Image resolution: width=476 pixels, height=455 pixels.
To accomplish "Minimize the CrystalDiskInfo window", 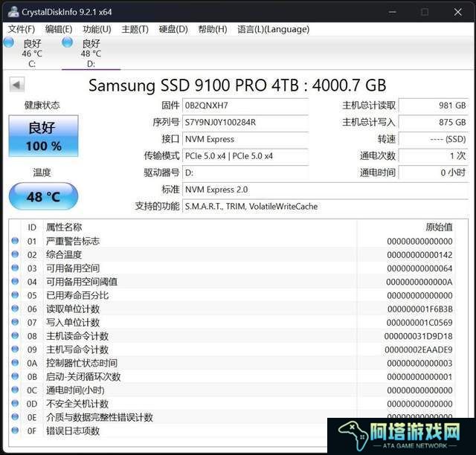I will pyautogui.click(x=392, y=12).
